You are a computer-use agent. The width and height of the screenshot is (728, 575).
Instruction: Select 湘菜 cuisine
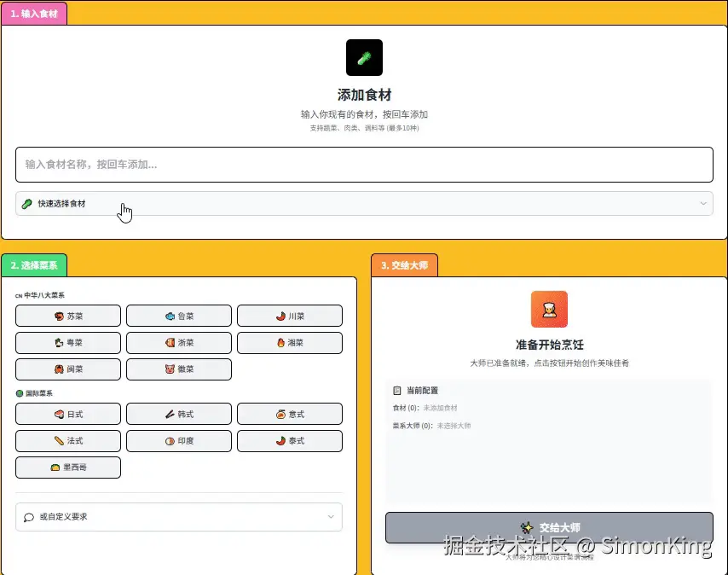pyautogui.click(x=290, y=343)
